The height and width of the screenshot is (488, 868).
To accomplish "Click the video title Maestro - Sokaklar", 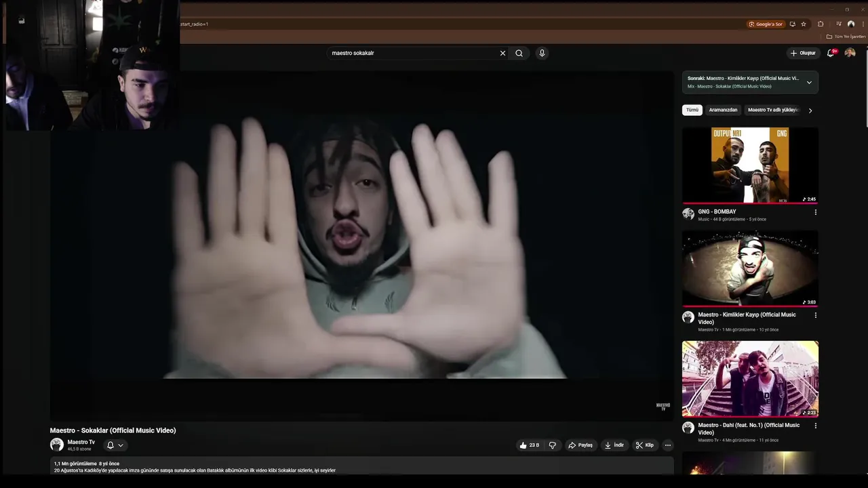I will [113, 430].
